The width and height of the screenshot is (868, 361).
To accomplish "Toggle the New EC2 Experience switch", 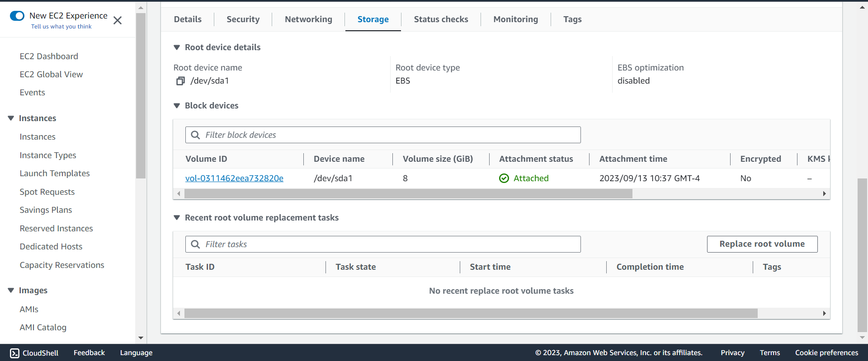I will tap(17, 16).
